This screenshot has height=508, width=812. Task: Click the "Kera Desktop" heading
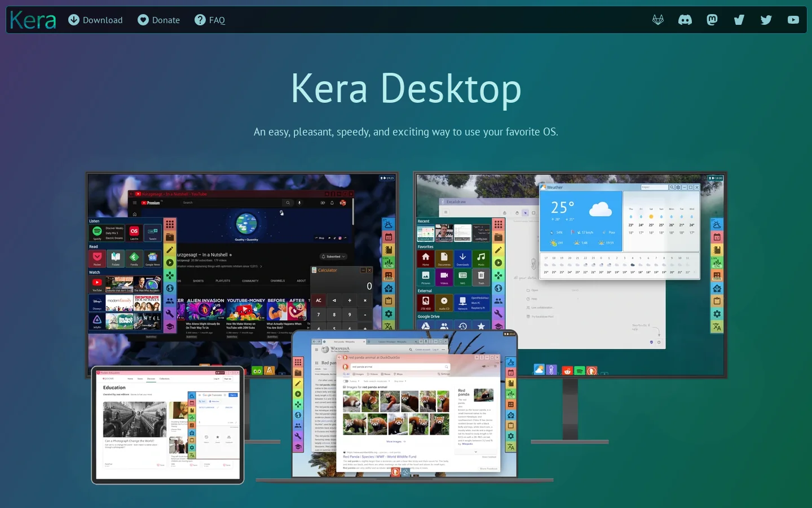[406, 89]
